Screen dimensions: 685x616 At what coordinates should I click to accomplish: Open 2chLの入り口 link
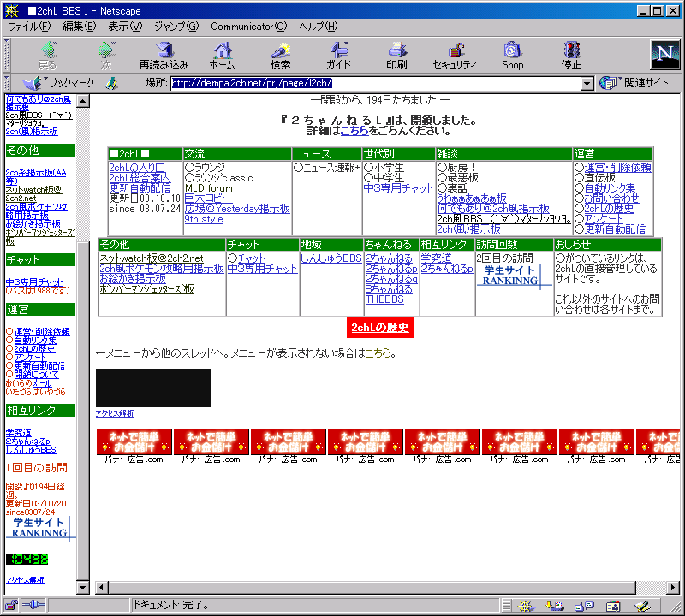(137, 168)
